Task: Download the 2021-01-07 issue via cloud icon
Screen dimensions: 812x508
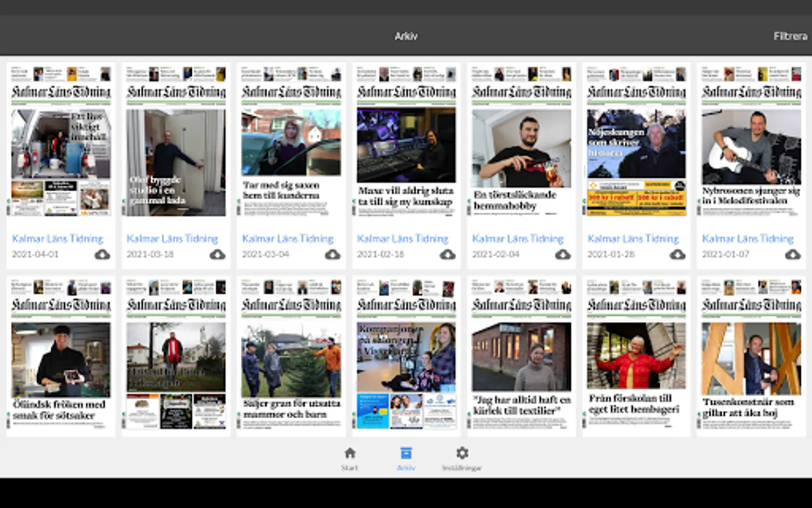Action: tap(793, 255)
